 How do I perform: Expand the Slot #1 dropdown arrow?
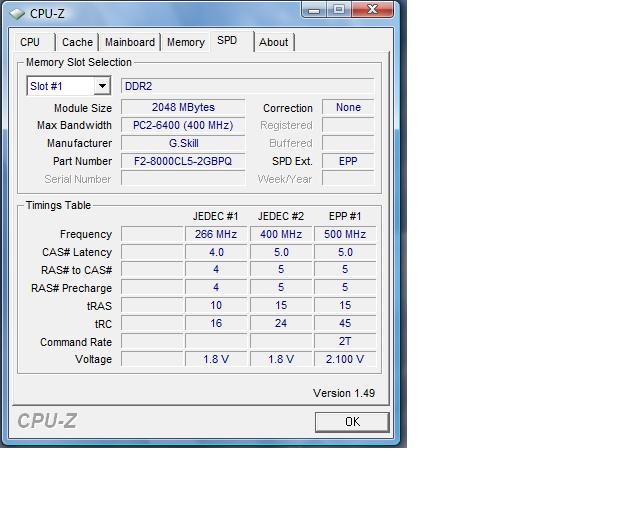102,86
